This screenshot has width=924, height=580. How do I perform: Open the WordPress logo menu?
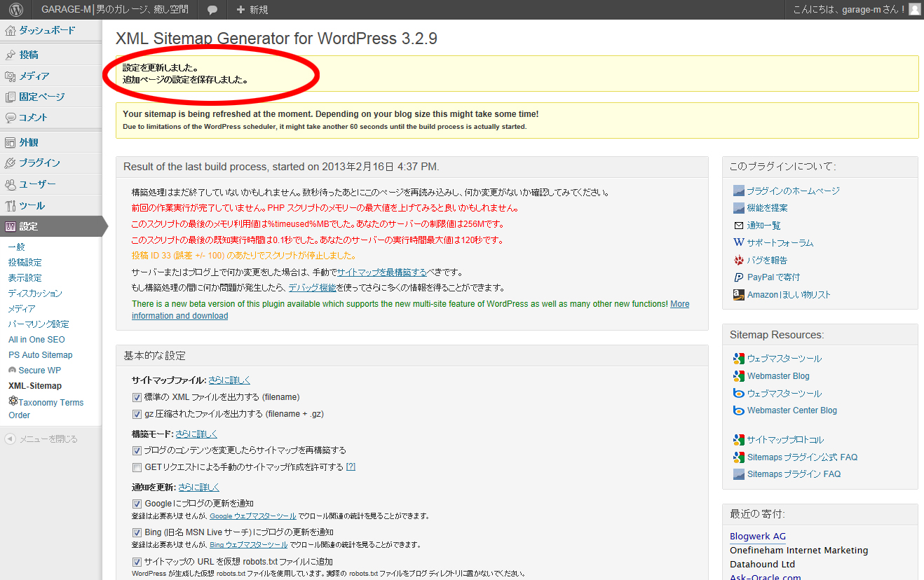coord(16,10)
